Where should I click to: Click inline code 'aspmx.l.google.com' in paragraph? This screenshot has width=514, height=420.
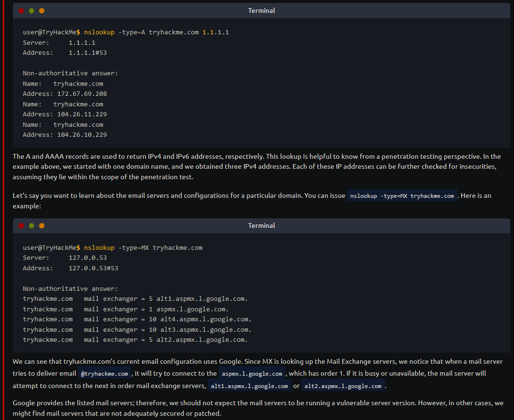coord(252,373)
